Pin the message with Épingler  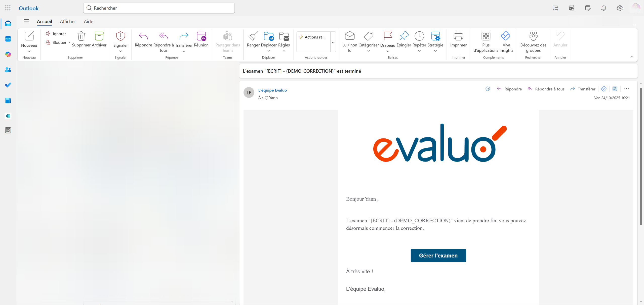404,36
